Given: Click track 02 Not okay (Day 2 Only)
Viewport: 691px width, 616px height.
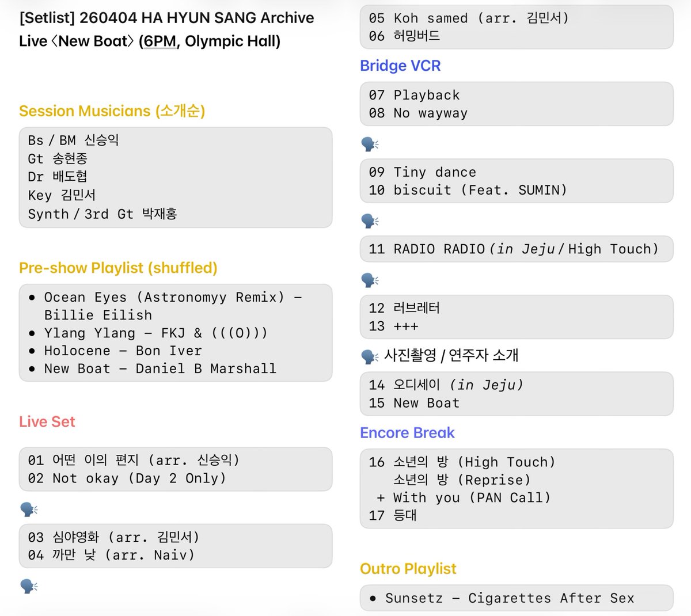Looking at the screenshot, I should [x=127, y=478].
